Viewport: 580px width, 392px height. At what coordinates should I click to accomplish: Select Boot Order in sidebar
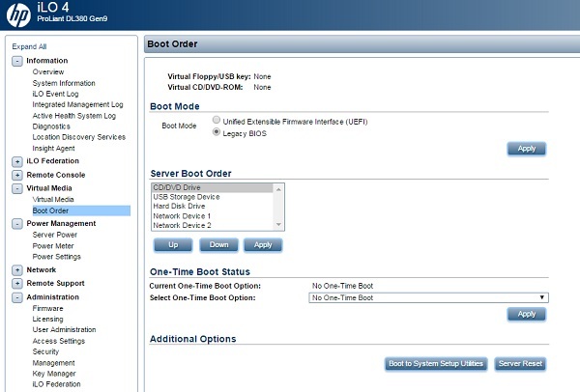pos(81,210)
